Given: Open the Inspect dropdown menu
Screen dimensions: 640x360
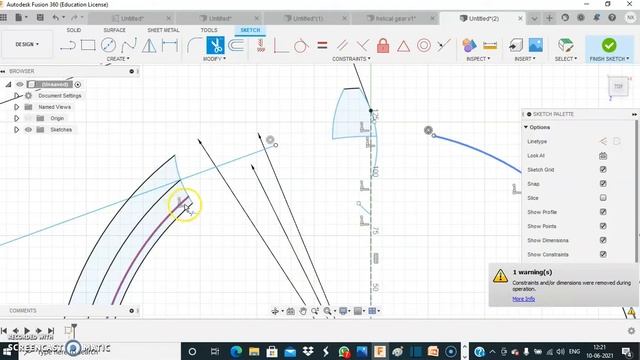Looking at the screenshot, I should [x=478, y=59].
